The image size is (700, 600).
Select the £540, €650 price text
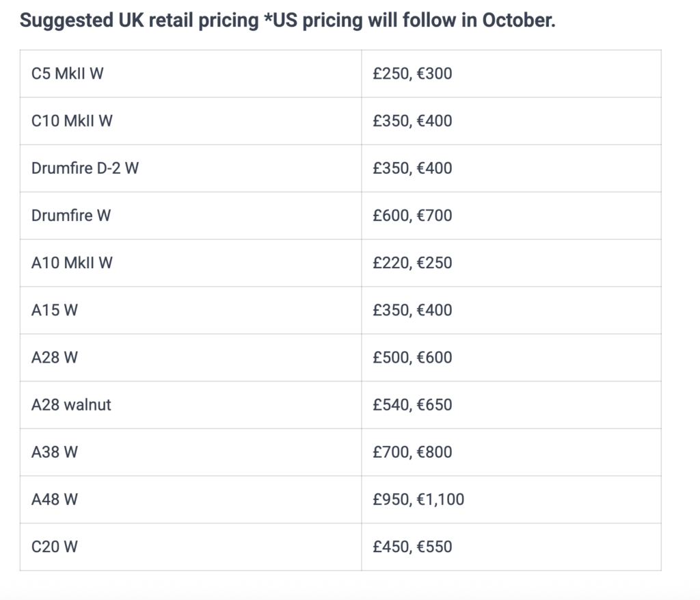[x=412, y=404]
